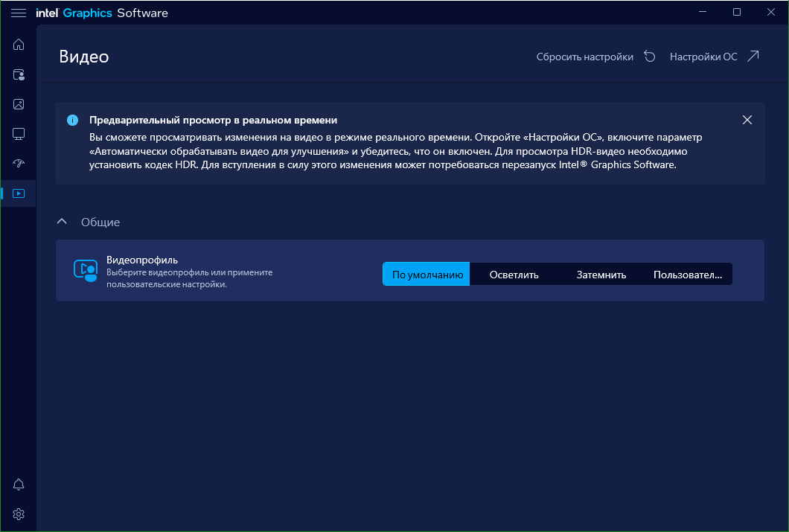Image resolution: width=789 pixels, height=532 pixels.
Task: Open Настройки ОС link
Action: click(x=703, y=57)
